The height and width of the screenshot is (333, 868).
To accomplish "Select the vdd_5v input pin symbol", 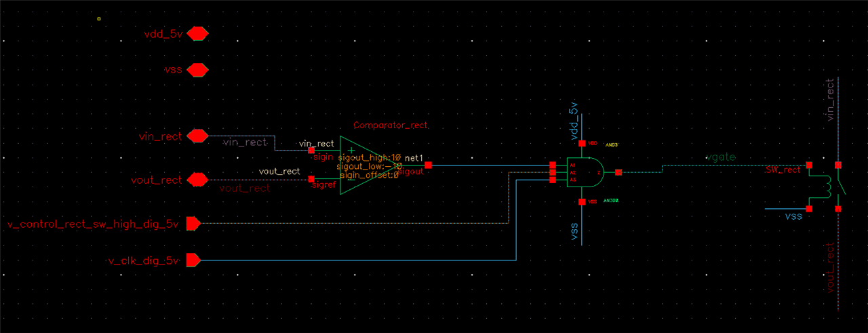I will pyautogui.click(x=197, y=33).
